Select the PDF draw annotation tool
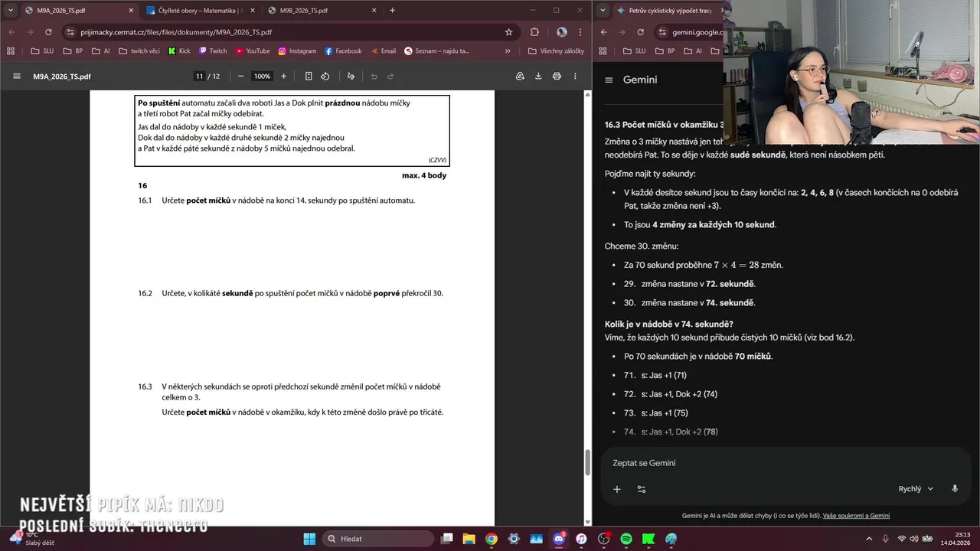 pos(351,77)
